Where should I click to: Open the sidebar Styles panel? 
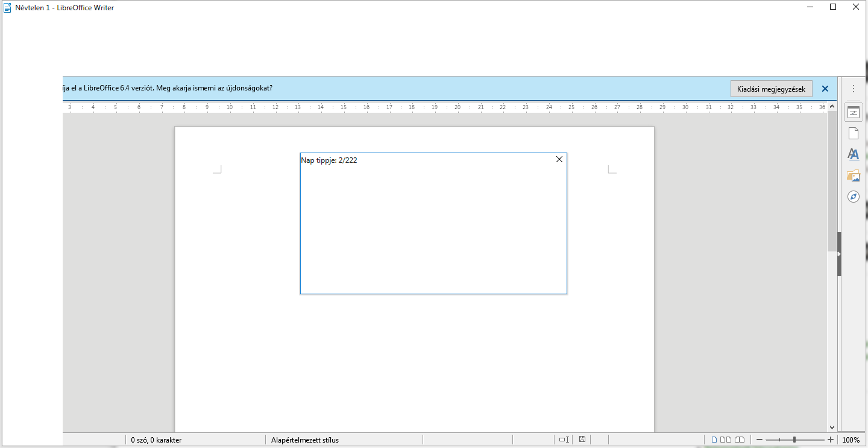853,154
